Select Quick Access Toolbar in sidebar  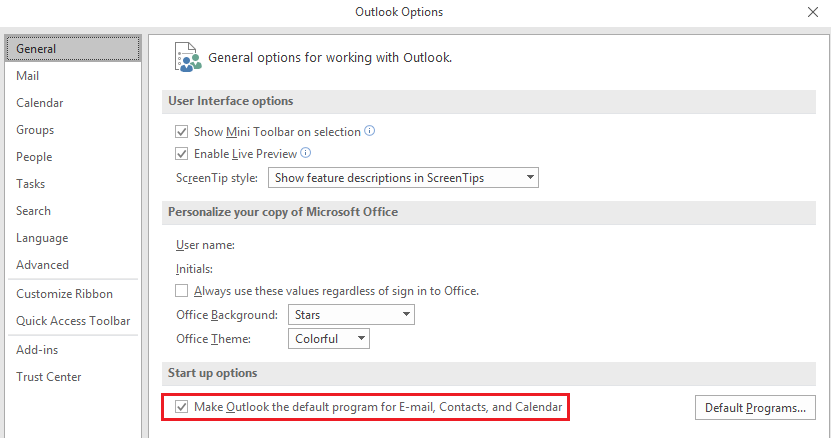73,321
